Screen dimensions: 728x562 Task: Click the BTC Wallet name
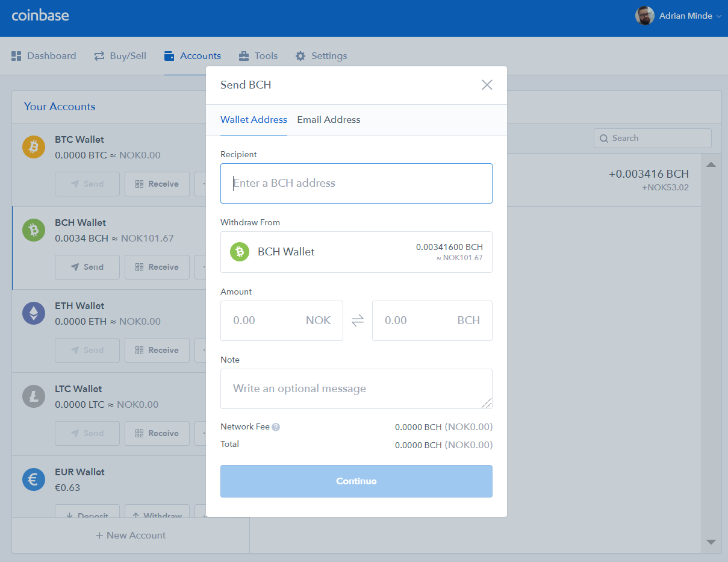click(79, 139)
